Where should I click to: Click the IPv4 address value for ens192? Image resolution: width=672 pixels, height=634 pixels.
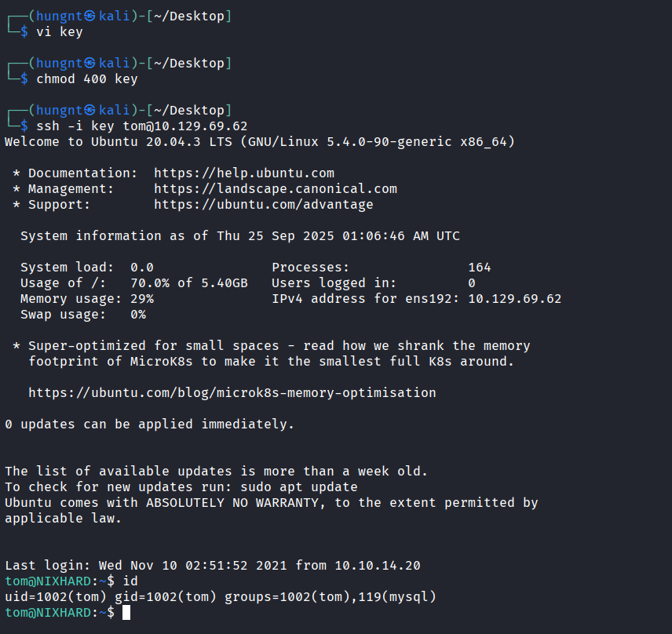pos(514,299)
